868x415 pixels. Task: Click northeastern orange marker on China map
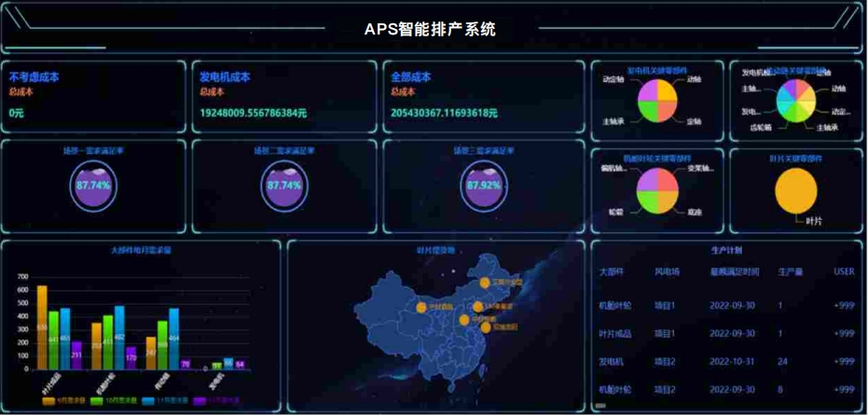point(485,282)
